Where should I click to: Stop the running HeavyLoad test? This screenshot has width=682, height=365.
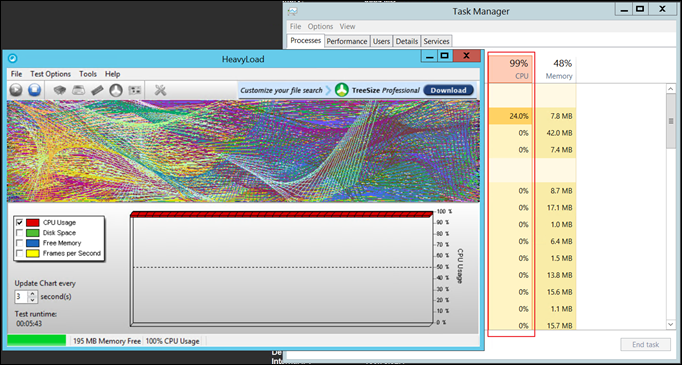(x=34, y=90)
